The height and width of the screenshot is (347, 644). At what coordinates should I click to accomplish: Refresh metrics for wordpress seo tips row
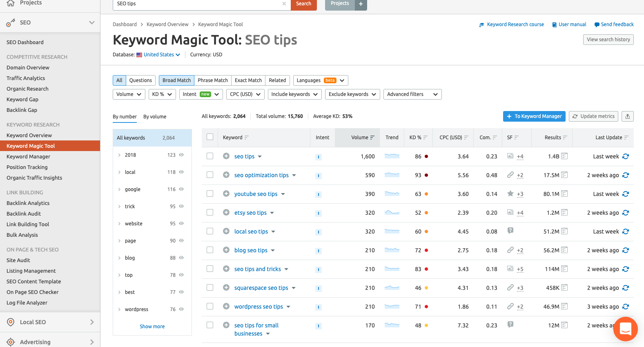coord(626,307)
